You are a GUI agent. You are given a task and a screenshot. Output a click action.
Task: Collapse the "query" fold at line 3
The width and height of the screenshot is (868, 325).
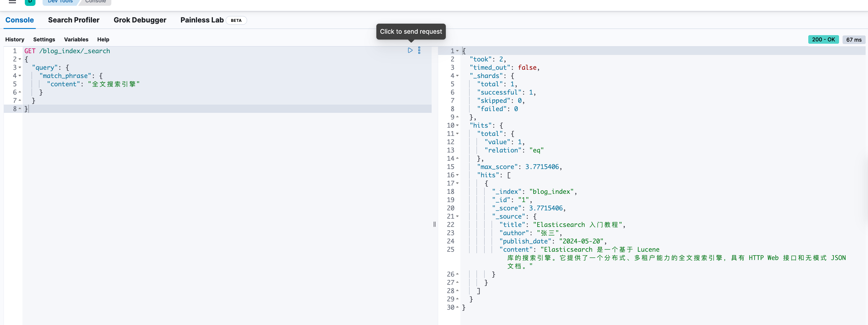[x=20, y=67]
